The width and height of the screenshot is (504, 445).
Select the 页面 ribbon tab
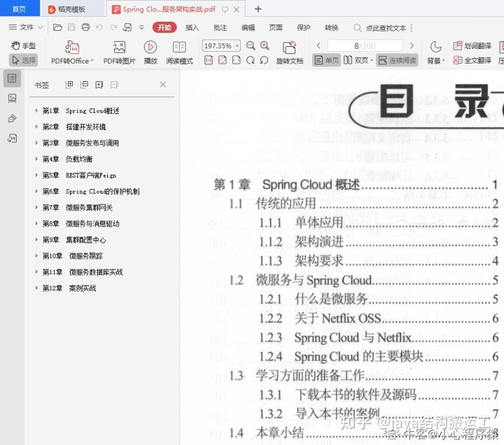click(x=276, y=27)
